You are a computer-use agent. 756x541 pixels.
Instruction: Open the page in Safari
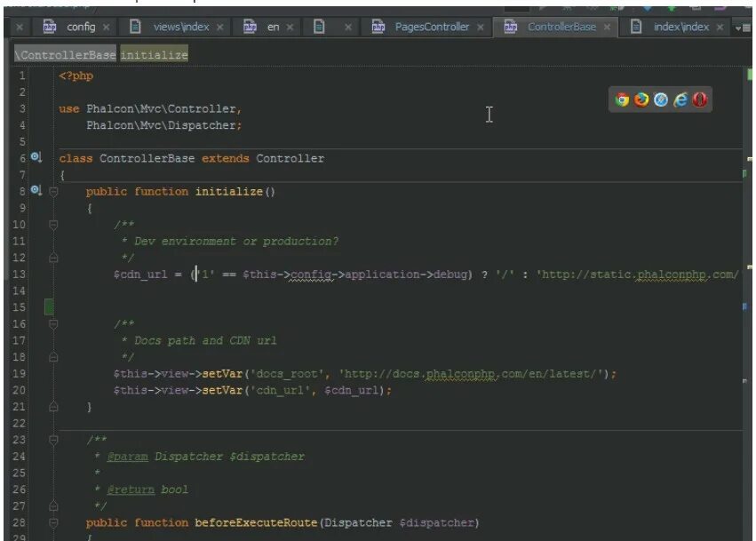[x=659, y=99]
